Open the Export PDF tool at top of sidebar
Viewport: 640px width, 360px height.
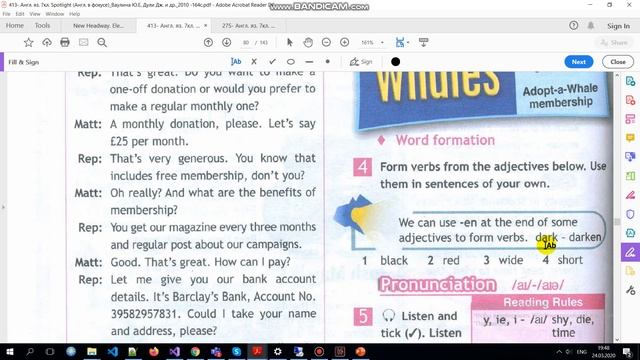(630, 81)
